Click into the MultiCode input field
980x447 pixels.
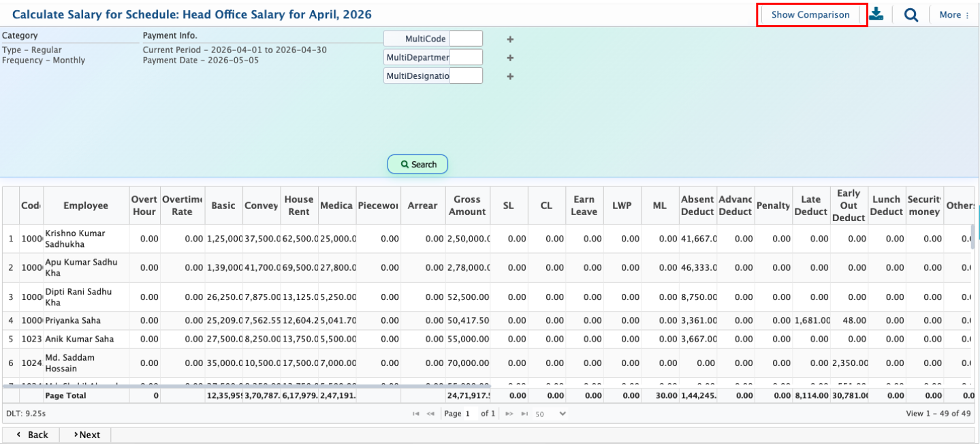(x=466, y=39)
